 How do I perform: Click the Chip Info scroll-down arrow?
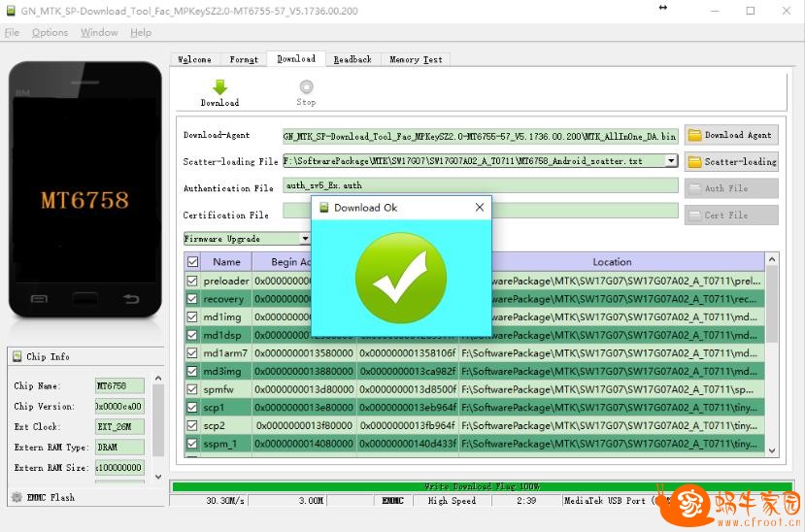click(158, 477)
